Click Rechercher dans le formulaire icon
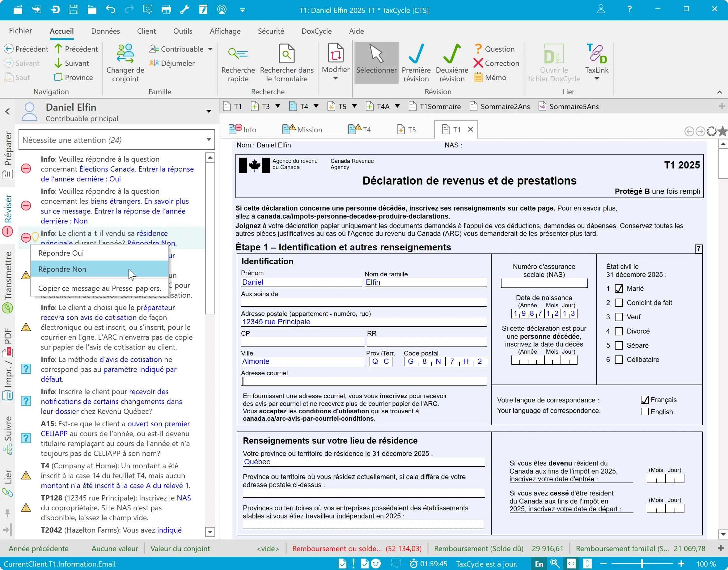Viewport: 728px width, 570px height. click(x=286, y=54)
